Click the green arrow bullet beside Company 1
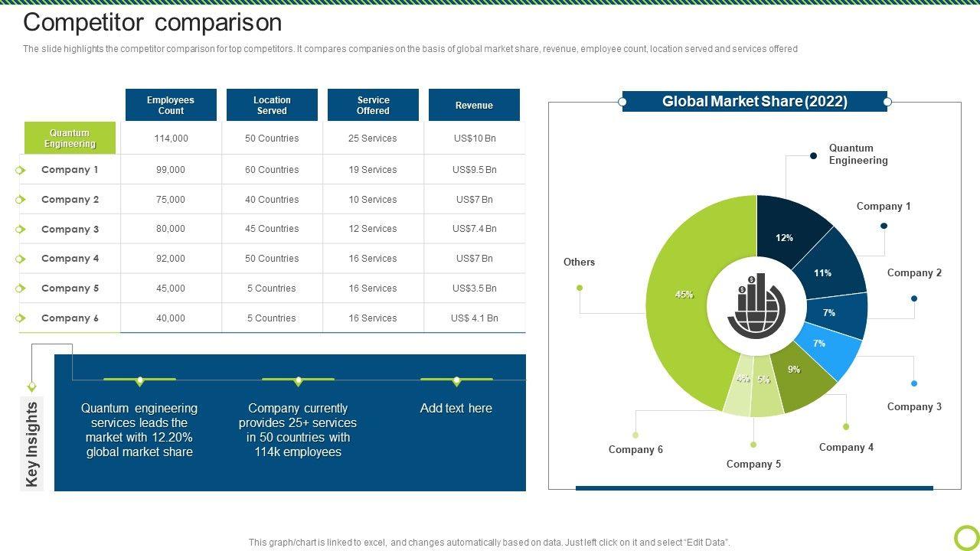 (x=20, y=170)
